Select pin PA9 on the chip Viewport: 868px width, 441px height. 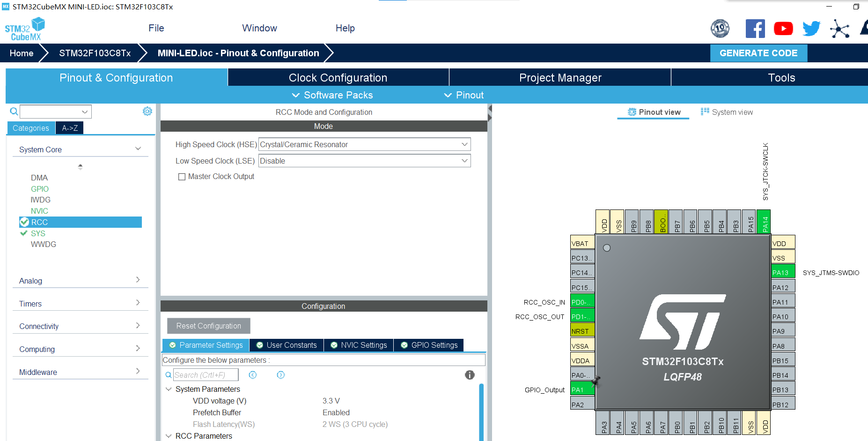(x=783, y=331)
